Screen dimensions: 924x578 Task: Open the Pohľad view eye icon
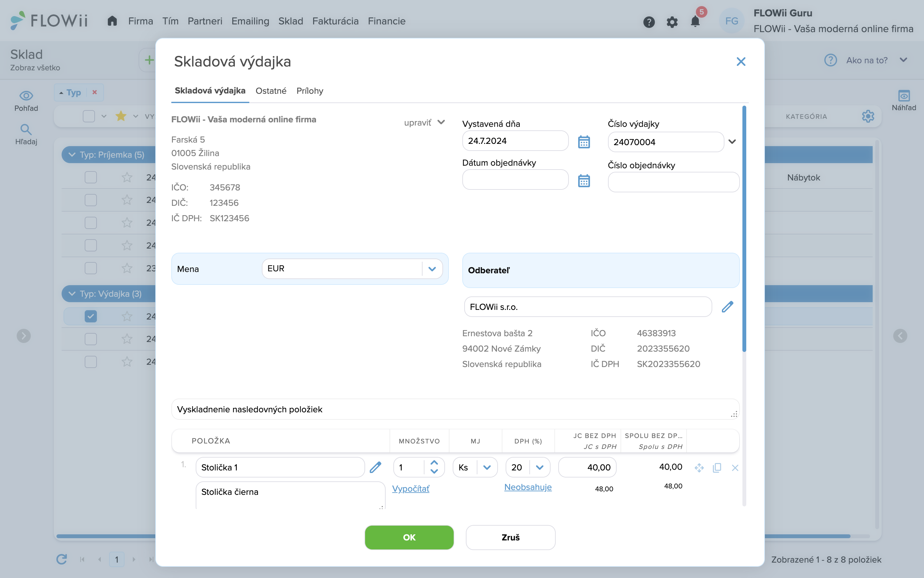tap(26, 96)
